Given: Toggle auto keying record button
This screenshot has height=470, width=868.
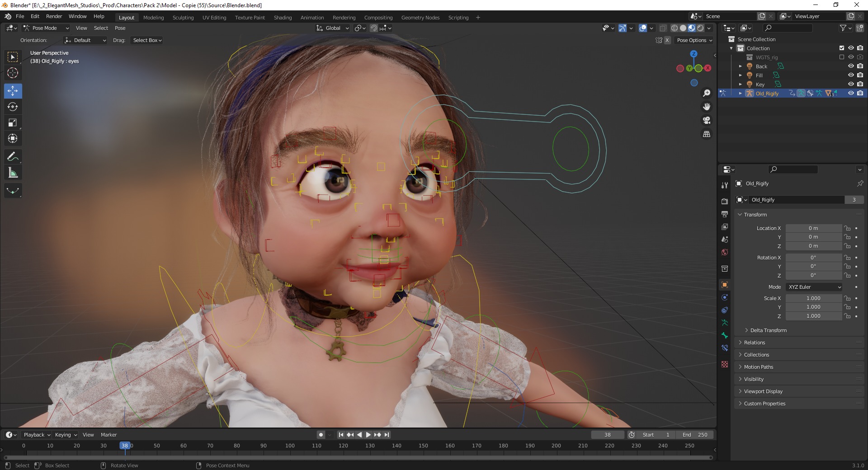Looking at the screenshot, I should 321,435.
